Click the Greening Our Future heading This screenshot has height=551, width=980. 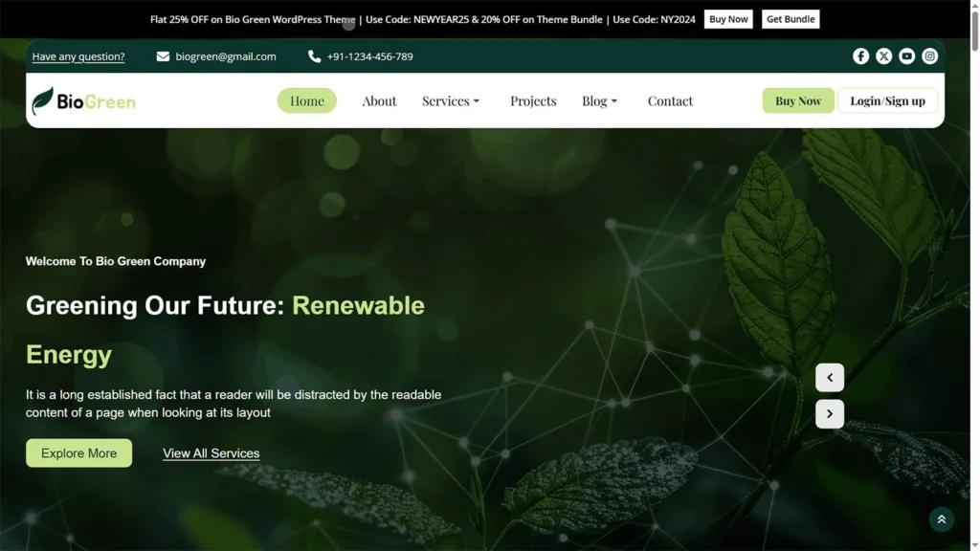225,330
